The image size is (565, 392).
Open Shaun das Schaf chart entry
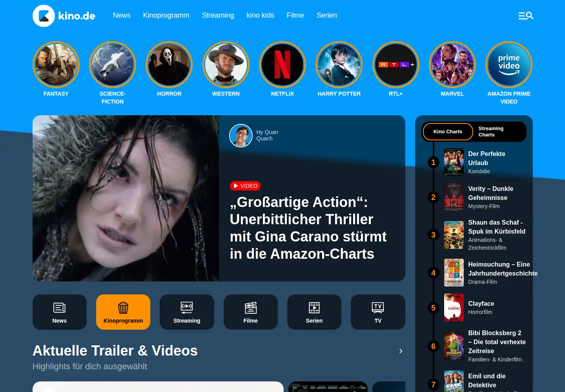point(485,235)
